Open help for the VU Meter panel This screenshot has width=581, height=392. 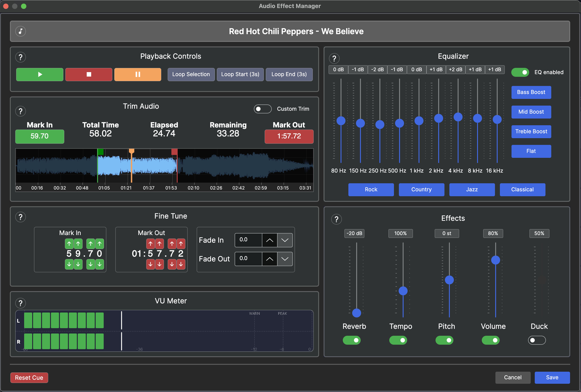point(21,303)
